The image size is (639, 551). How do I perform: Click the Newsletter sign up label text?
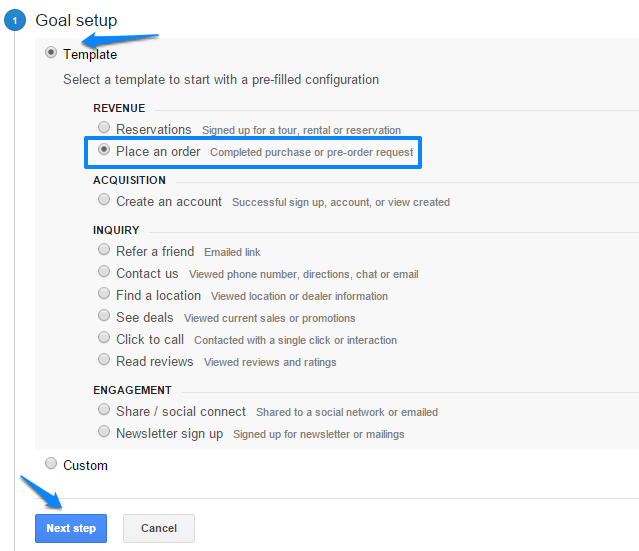pos(170,433)
